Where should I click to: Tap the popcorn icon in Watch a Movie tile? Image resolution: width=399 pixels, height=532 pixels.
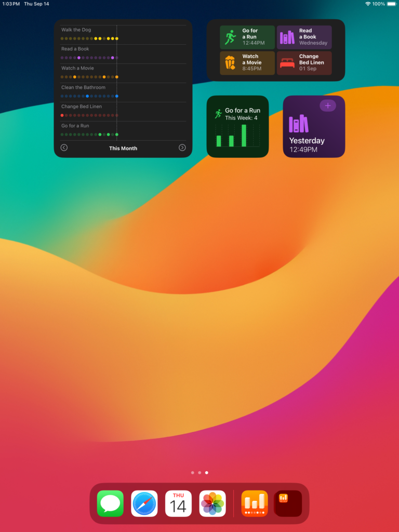[230, 63]
